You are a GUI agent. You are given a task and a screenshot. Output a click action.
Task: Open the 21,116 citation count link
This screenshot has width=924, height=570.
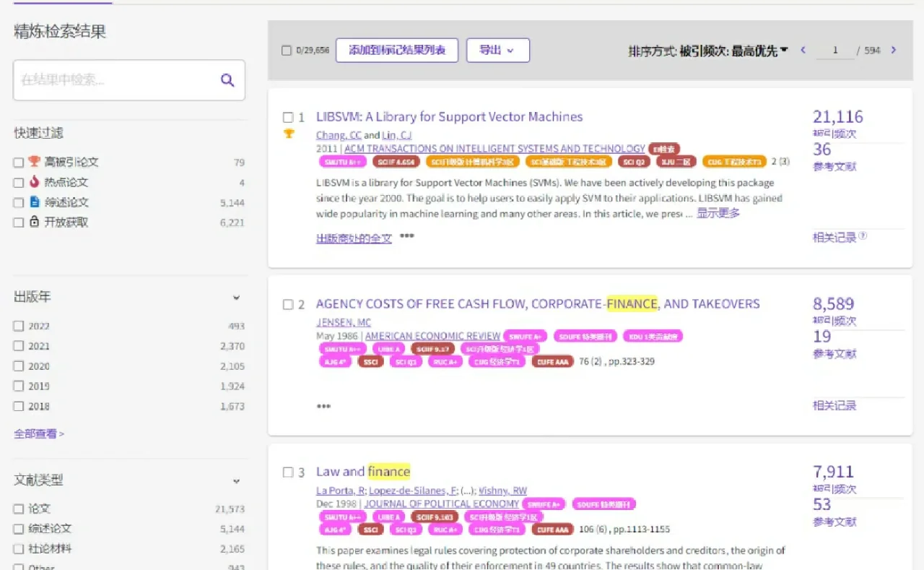[838, 117]
